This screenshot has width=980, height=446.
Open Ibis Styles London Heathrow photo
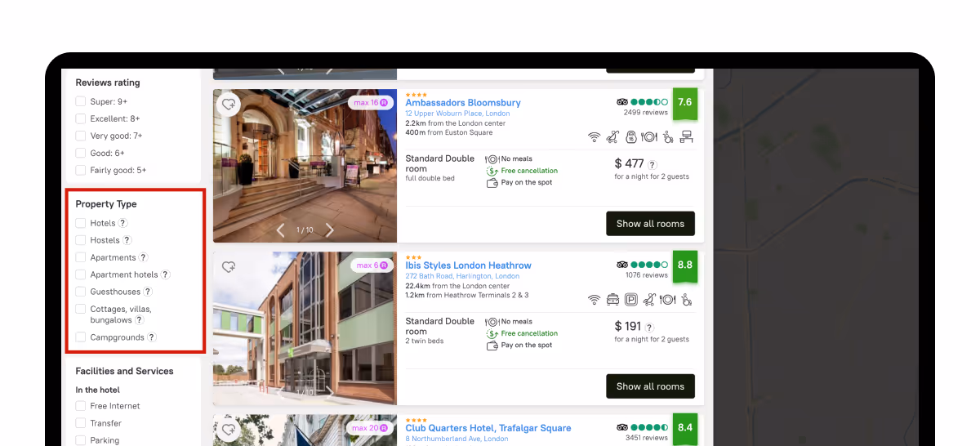(305, 328)
